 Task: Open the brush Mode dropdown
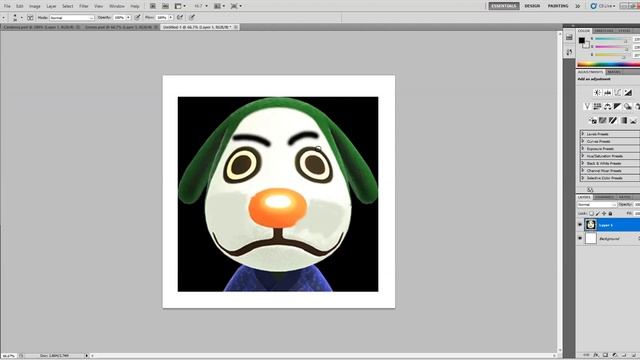pyautogui.click(x=72, y=18)
